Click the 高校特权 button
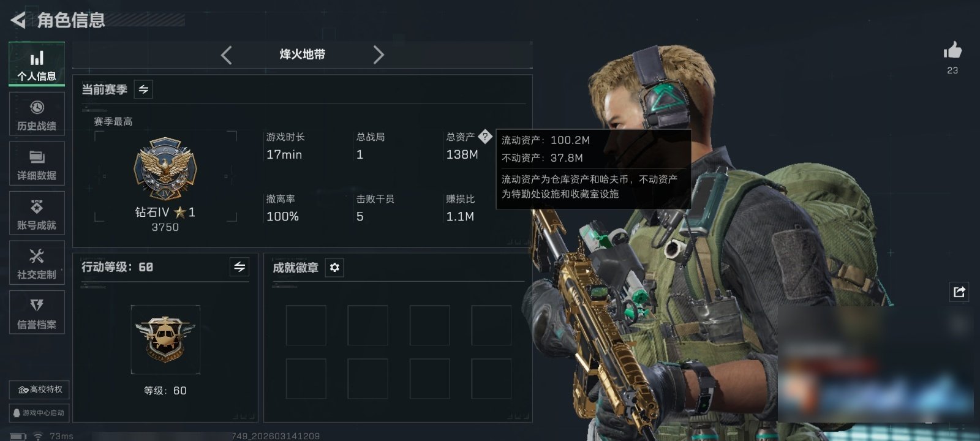The width and height of the screenshot is (980, 441). 39,390
